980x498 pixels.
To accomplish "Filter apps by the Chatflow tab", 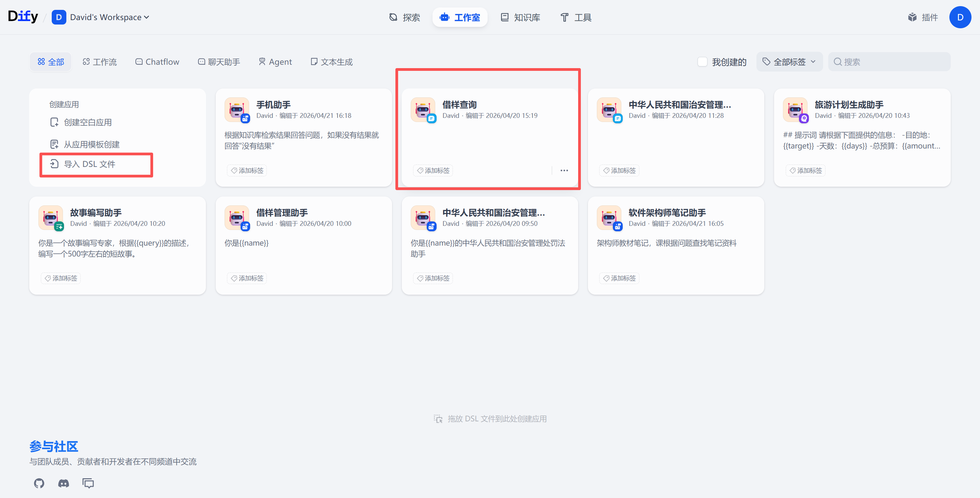I will 157,62.
